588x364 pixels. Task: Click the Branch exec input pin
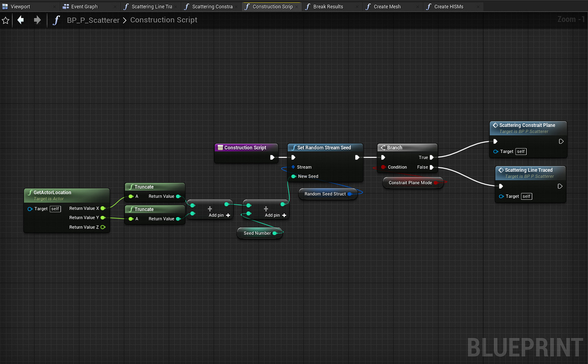pos(383,157)
